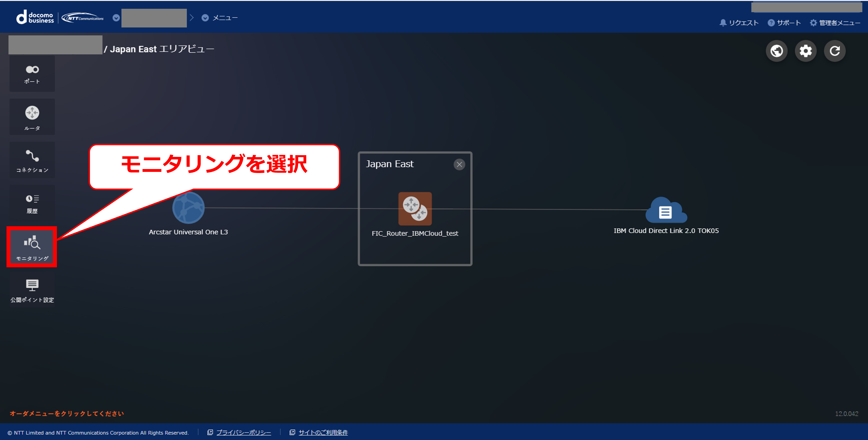Open the ポート (Port) sidebar menu
Screen dimensions: 868x440
tap(32, 74)
